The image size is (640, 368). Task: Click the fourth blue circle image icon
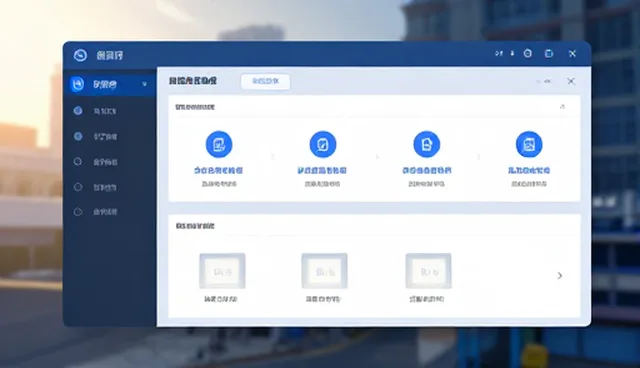click(x=529, y=144)
